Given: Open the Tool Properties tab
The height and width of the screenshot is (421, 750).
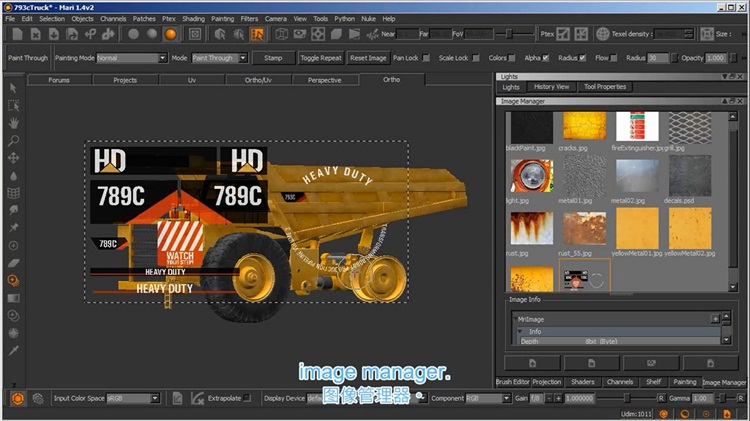Looking at the screenshot, I should [x=605, y=87].
